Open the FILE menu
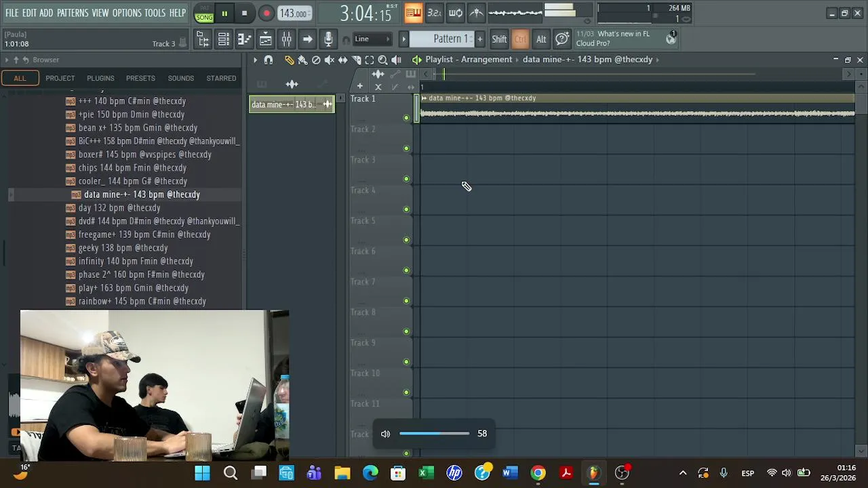Screen dimensions: 868x488 click(x=12, y=13)
